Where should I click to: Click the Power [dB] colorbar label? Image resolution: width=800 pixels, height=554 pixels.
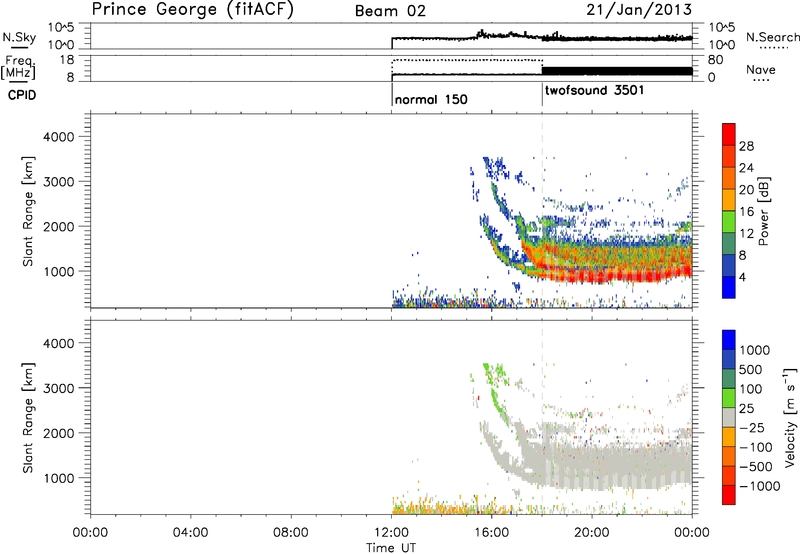tap(763, 211)
